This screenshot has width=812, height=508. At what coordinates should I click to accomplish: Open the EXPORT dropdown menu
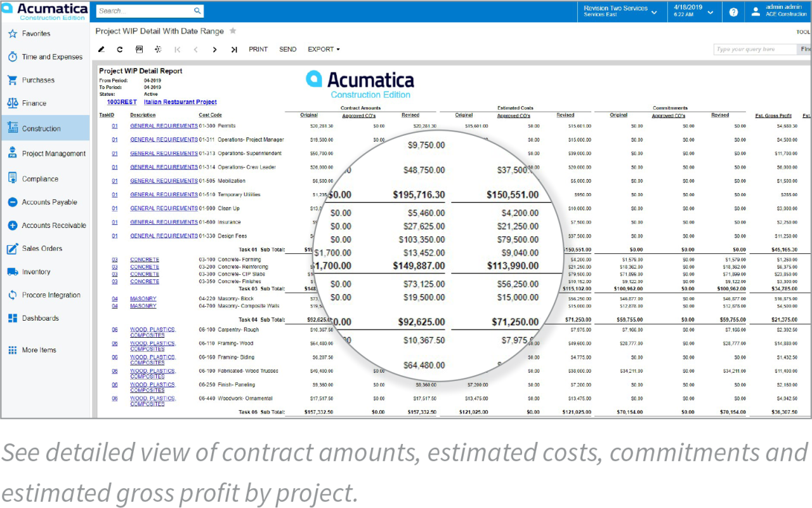tap(322, 49)
